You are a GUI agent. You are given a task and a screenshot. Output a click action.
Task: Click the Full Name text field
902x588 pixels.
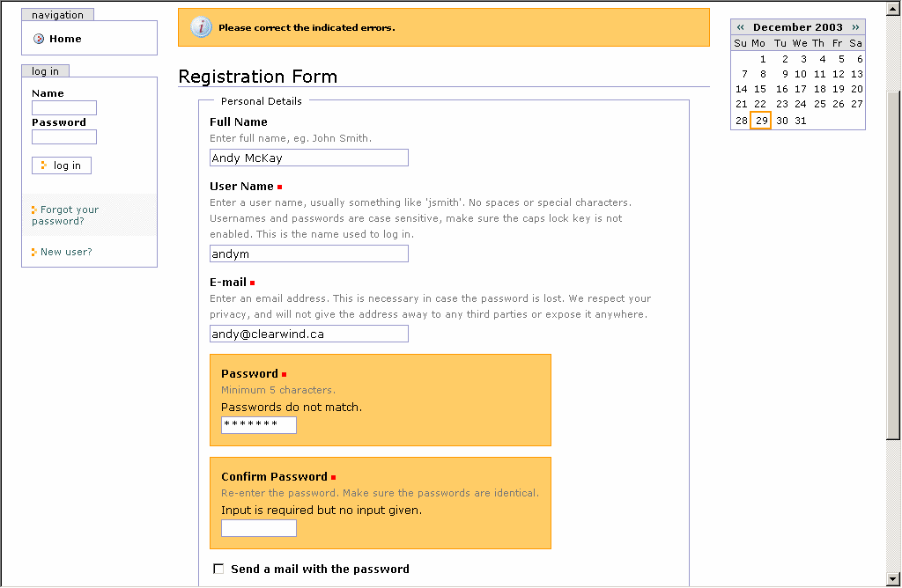click(308, 158)
